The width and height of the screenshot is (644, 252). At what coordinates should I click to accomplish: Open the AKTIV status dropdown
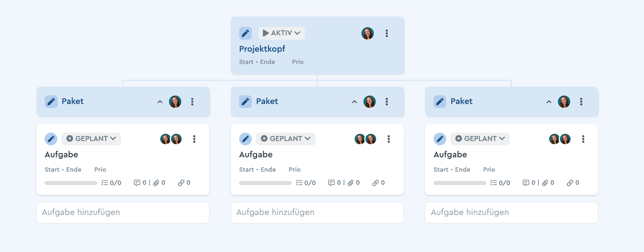coord(282,33)
